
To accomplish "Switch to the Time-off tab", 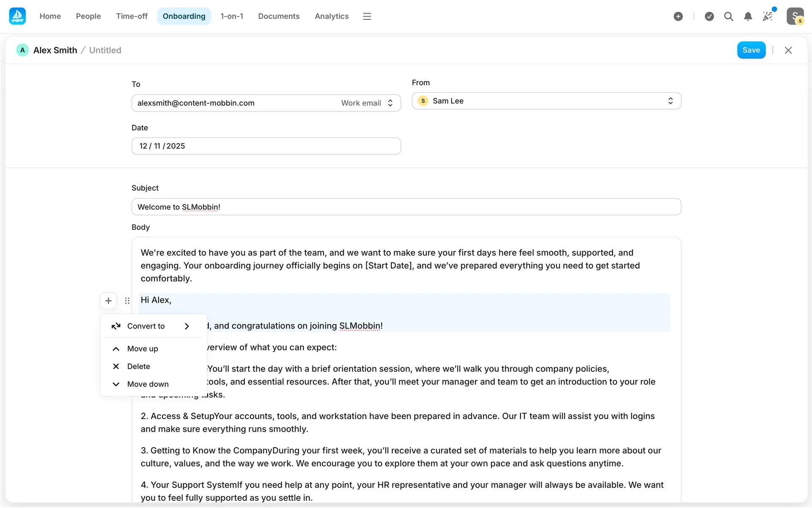I will click(132, 16).
